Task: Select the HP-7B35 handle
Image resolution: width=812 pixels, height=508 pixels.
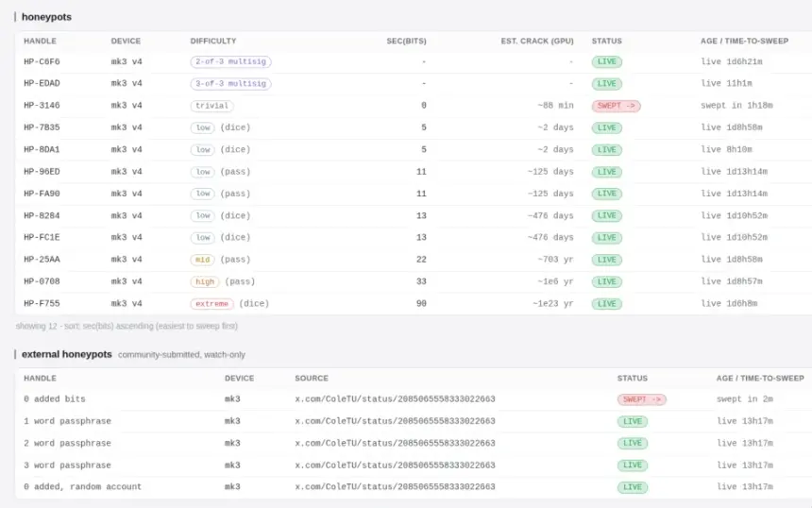Action: pos(42,127)
